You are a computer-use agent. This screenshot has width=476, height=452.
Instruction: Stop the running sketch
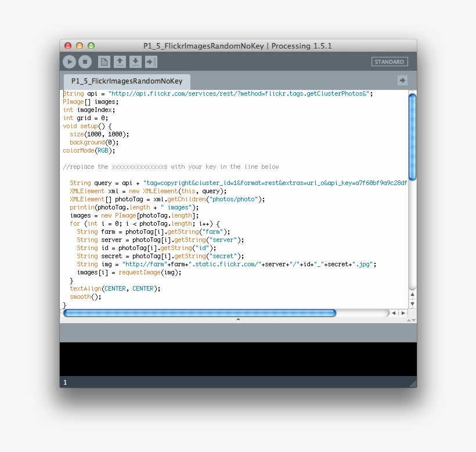[85, 62]
